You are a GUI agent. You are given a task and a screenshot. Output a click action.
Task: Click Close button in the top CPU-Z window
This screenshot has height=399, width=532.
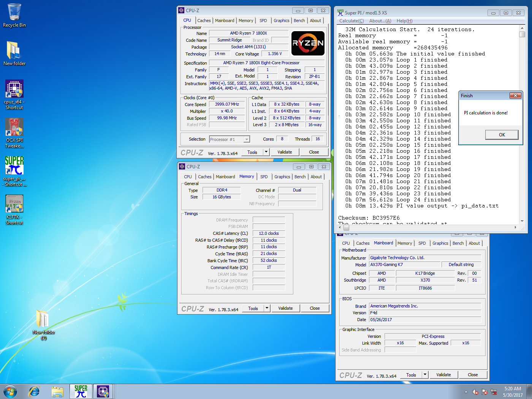[314, 152]
